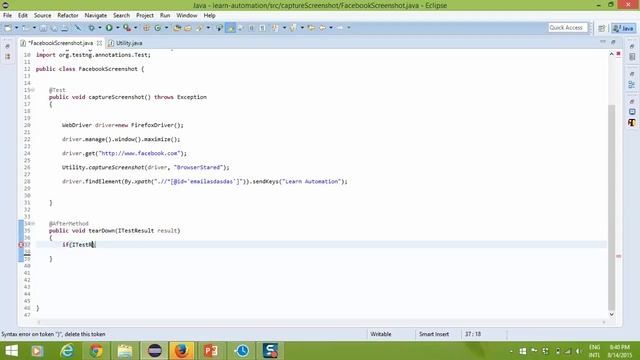This screenshot has width=640, height=360.
Task: Open the Outline view icon in right trim
Action: (x=632, y=84)
